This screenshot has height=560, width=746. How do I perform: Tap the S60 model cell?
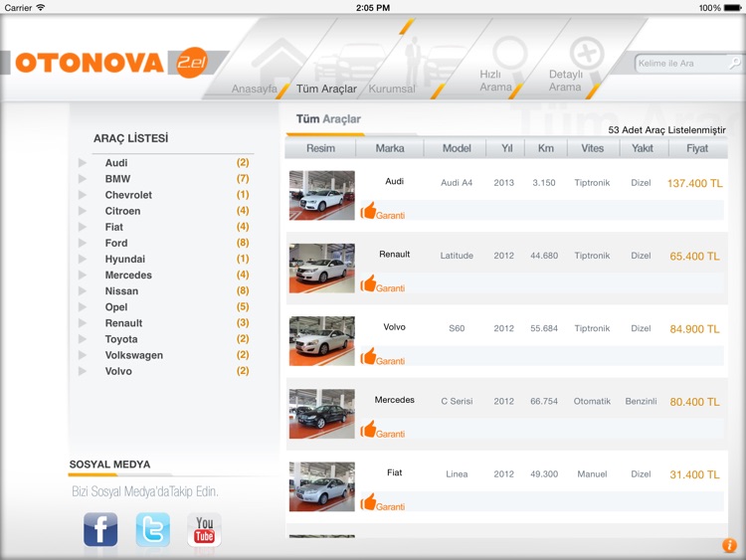pos(457,328)
